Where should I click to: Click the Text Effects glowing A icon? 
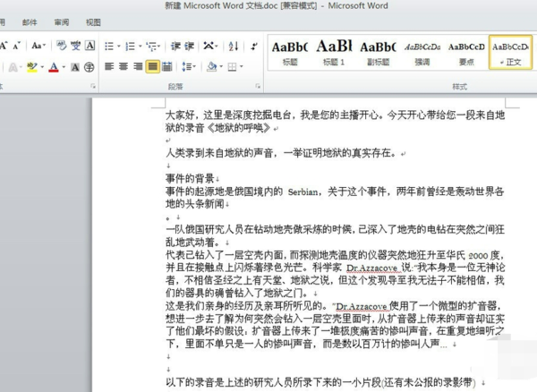[13, 67]
